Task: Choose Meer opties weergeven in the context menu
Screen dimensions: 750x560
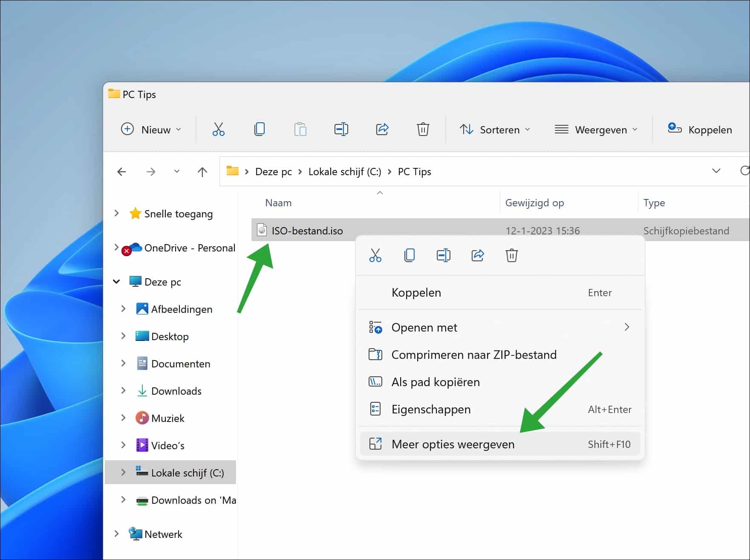Action: click(453, 444)
